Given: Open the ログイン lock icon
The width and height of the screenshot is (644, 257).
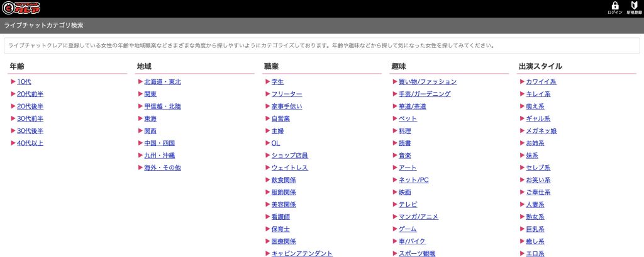Looking at the screenshot, I should (x=615, y=8).
